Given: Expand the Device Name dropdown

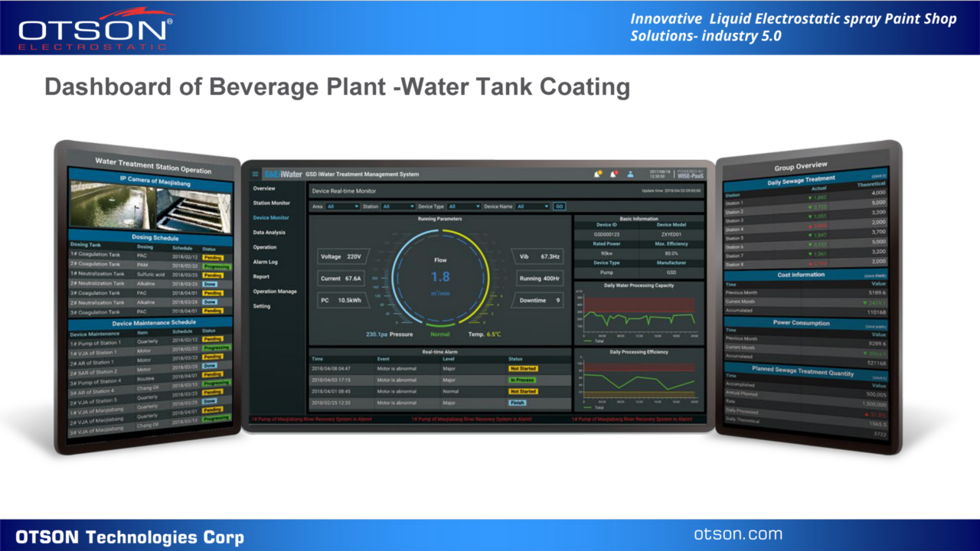Looking at the screenshot, I should click(532, 207).
